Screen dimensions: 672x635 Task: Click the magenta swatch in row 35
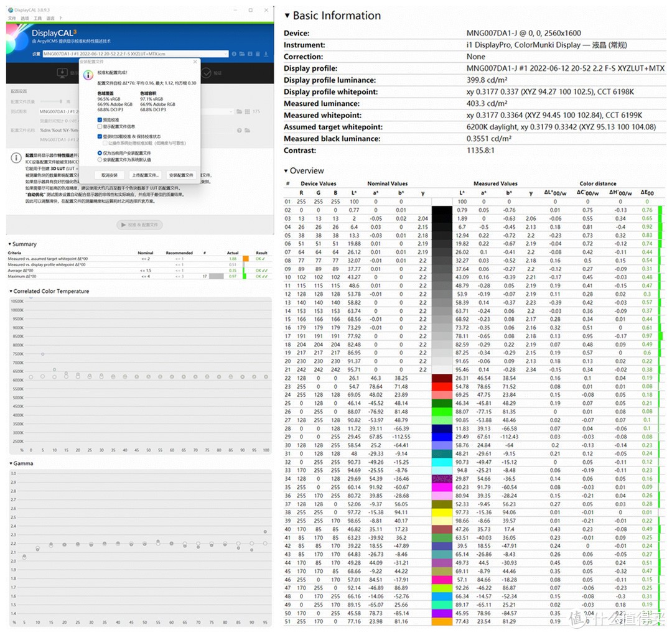pyautogui.click(x=442, y=487)
